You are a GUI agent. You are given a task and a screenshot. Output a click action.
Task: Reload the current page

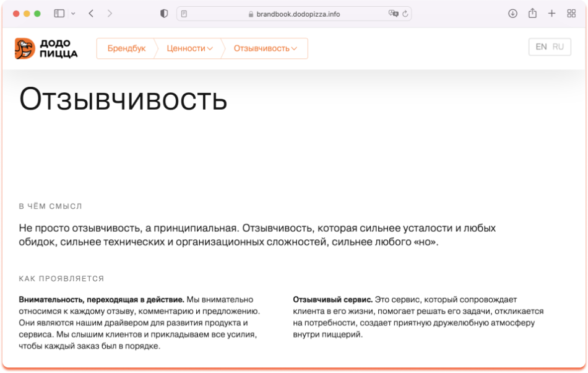(x=405, y=14)
